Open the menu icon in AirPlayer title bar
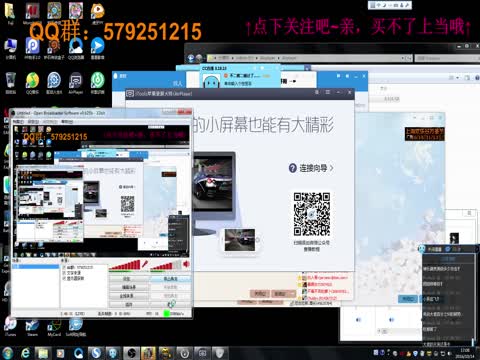The image size is (480, 360). [328, 92]
